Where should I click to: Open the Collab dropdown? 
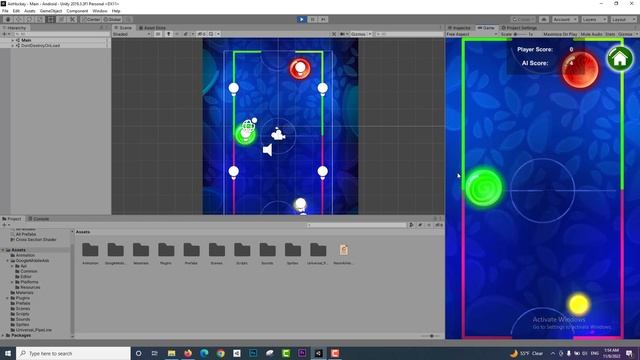[524, 19]
